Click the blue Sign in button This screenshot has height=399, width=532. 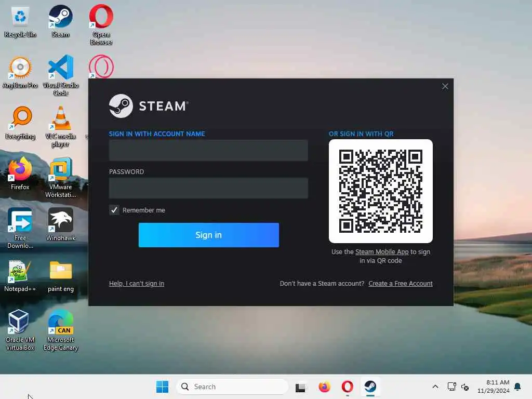[x=209, y=235]
